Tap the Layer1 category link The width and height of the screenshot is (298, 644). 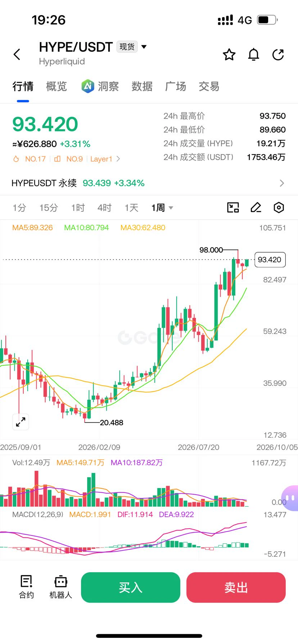tap(101, 159)
